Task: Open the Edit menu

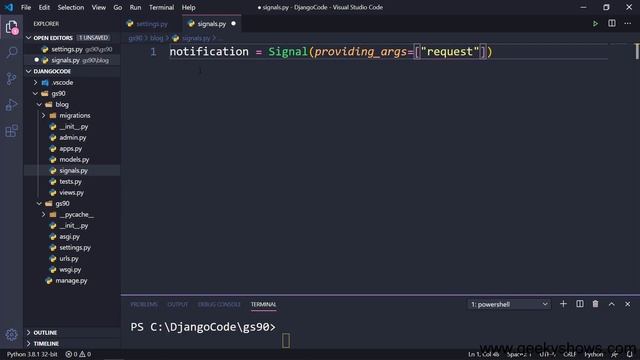Action: click(44, 7)
